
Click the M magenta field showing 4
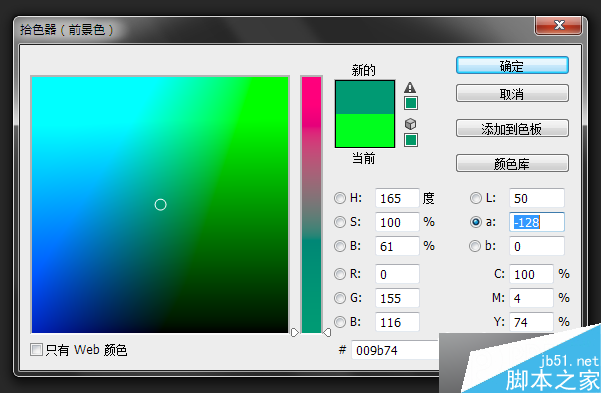pos(531,298)
